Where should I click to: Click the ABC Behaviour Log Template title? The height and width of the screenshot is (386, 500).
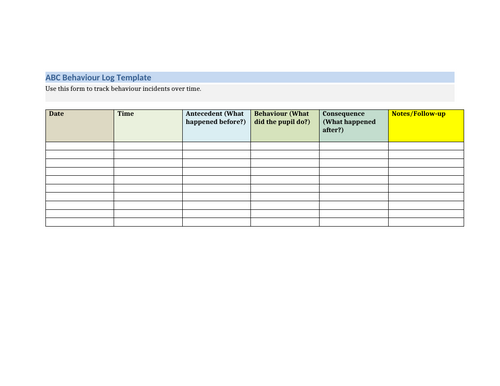click(x=98, y=78)
